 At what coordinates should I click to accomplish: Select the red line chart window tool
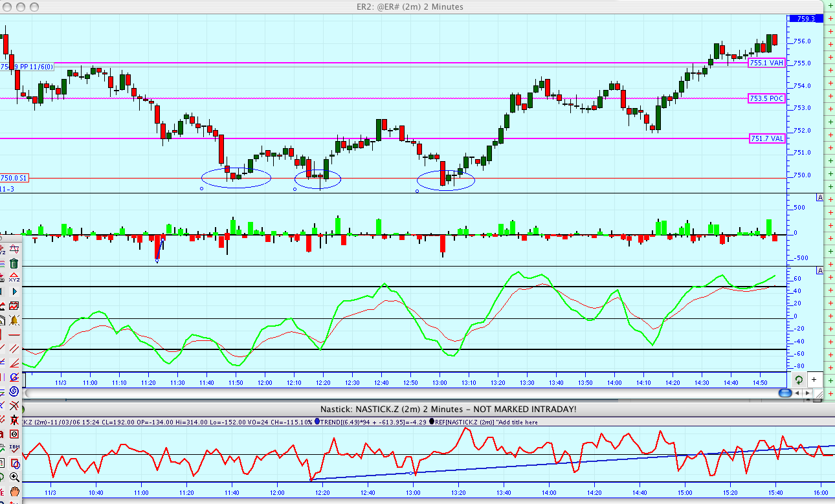coord(14,306)
